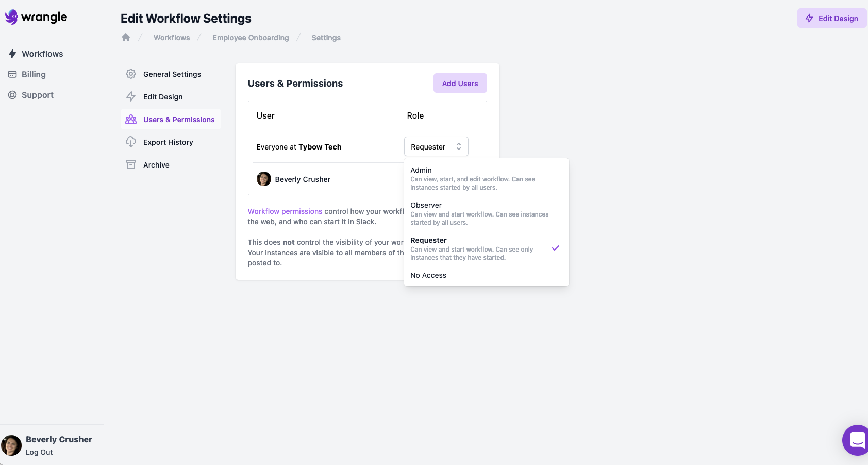Click the Wrangle logo
Image resolution: width=868 pixels, height=465 pixels.
(x=36, y=16)
